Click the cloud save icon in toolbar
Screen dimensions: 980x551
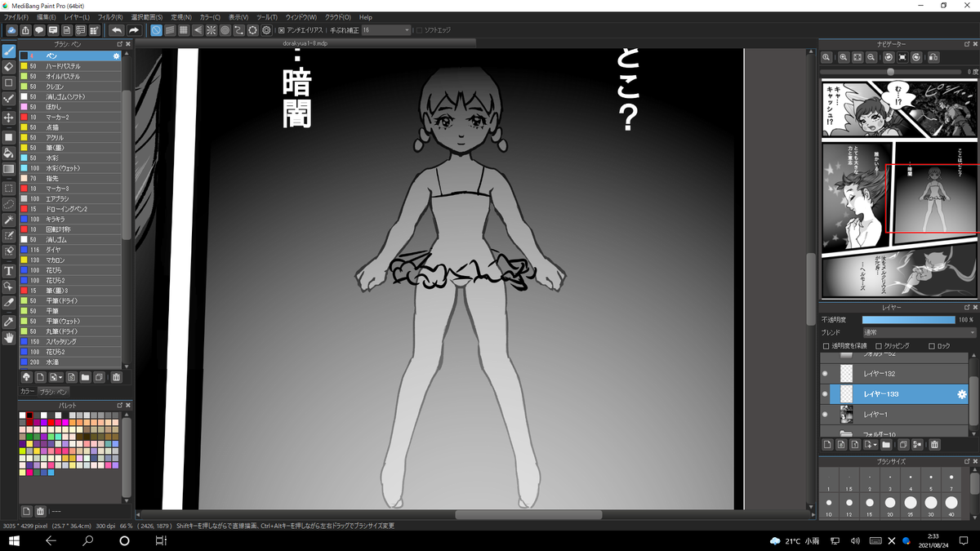[x=11, y=30]
